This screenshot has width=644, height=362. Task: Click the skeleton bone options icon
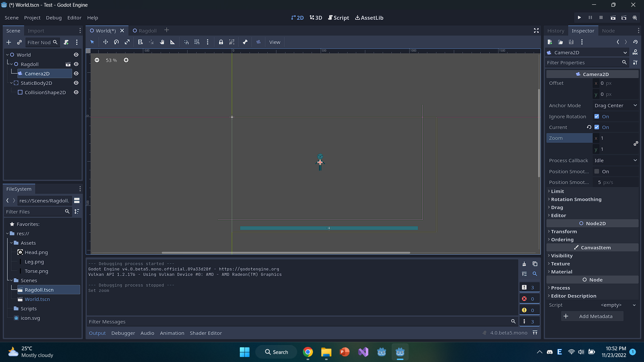tap(245, 42)
